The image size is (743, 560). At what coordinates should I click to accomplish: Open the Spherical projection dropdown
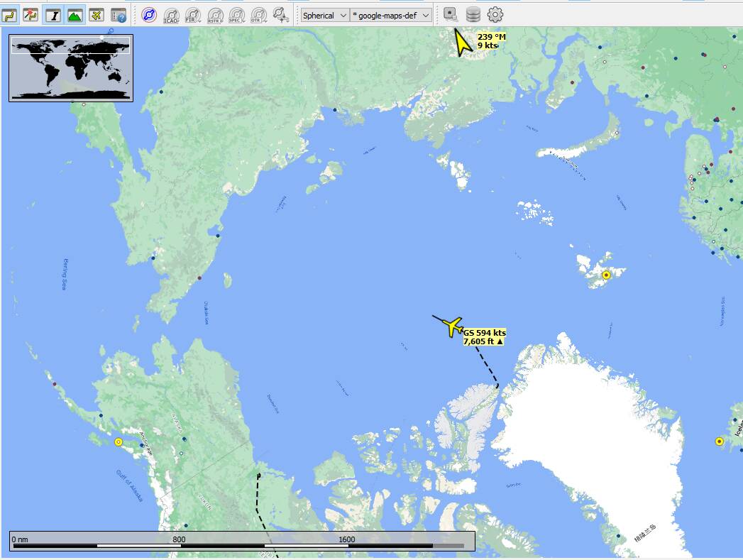click(x=325, y=15)
